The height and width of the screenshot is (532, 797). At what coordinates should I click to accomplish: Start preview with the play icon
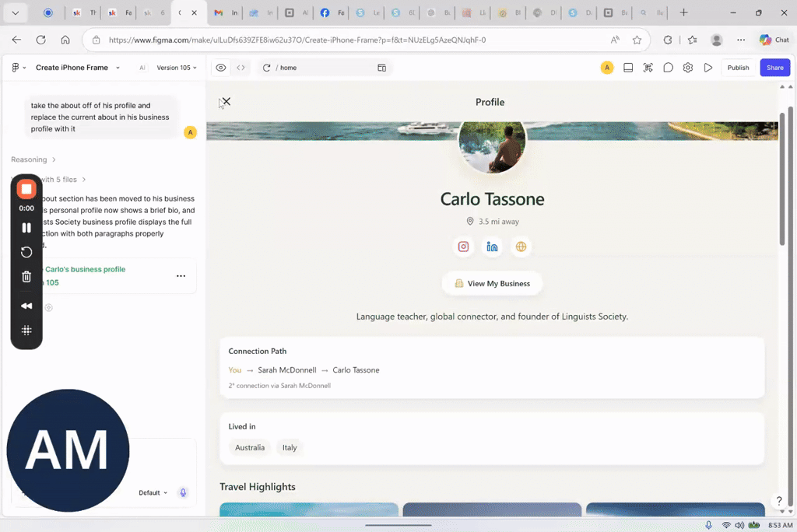(708, 68)
